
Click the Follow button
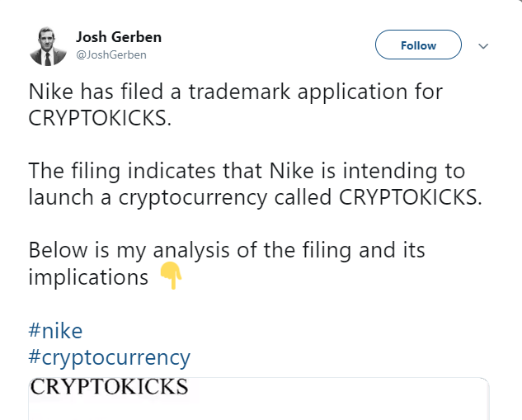point(418,45)
